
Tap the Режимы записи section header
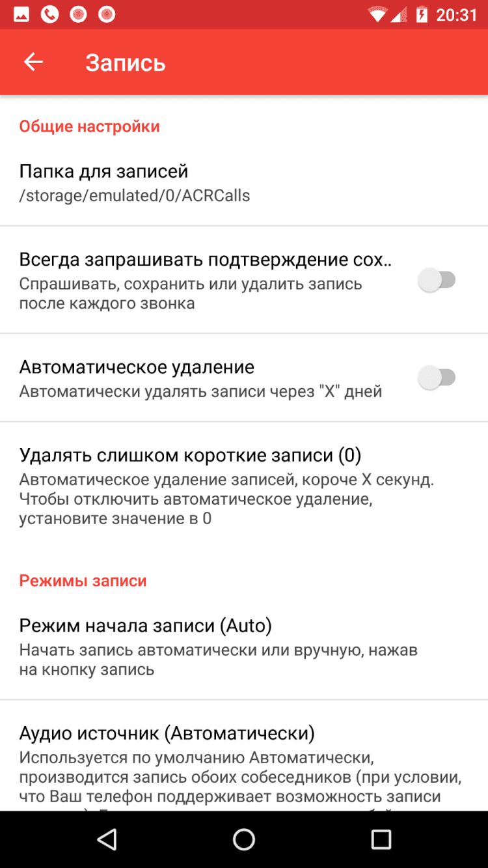coord(83,580)
